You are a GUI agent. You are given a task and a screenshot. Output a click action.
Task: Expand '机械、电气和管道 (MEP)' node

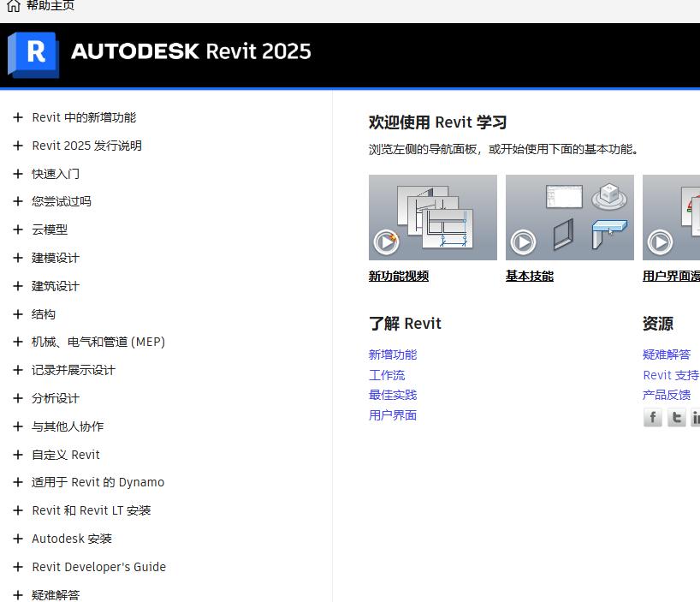(17, 342)
